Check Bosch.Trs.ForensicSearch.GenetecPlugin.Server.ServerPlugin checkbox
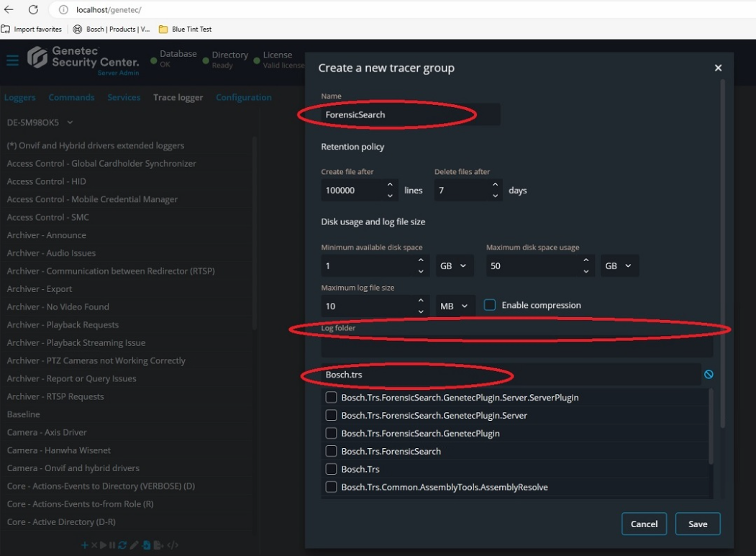Image resolution: width=756 pixels, height=556 pixels. 331,397
